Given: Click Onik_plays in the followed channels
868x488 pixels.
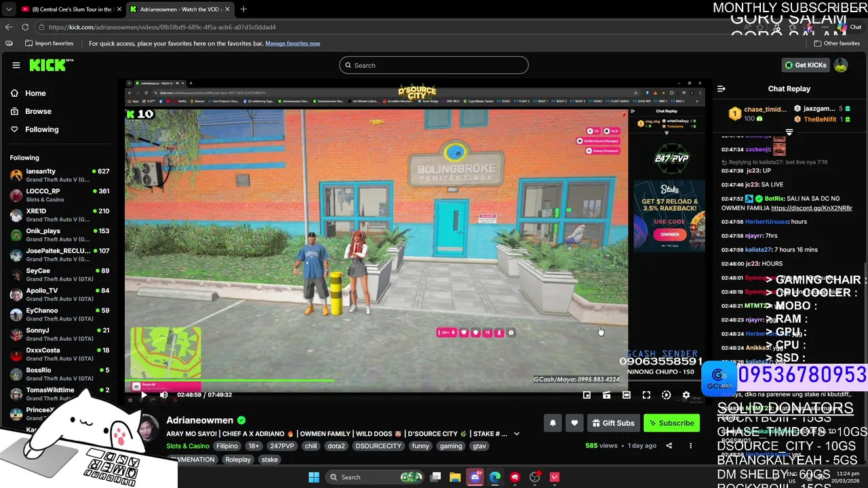Looking at the screenshot, I should (60, 235).
